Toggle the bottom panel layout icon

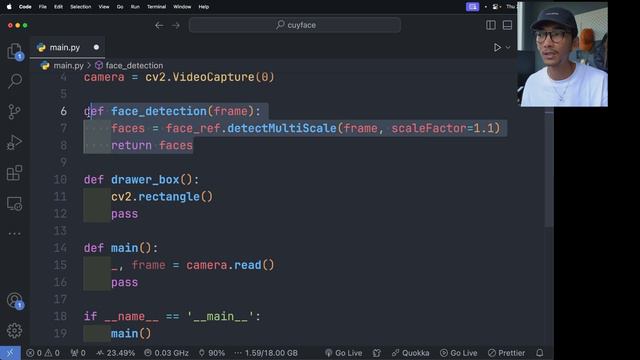[x=507, y=25]
